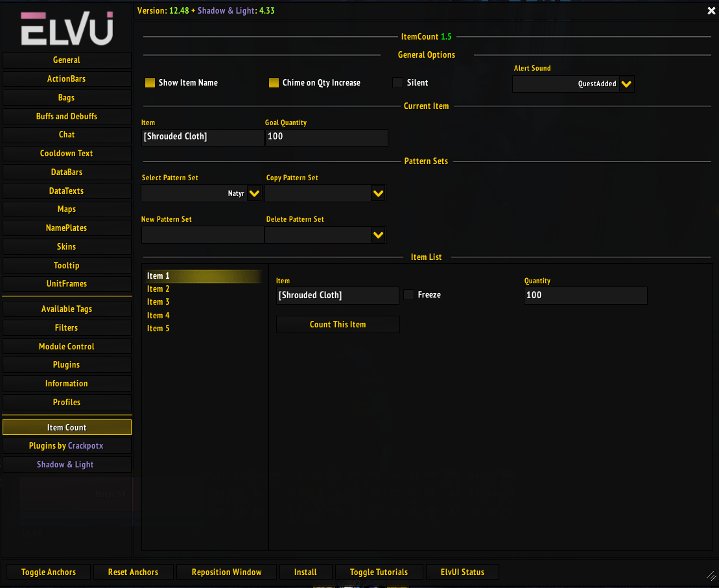
Task: Select Plugins in the sidebar
Action: pos(67,365)
